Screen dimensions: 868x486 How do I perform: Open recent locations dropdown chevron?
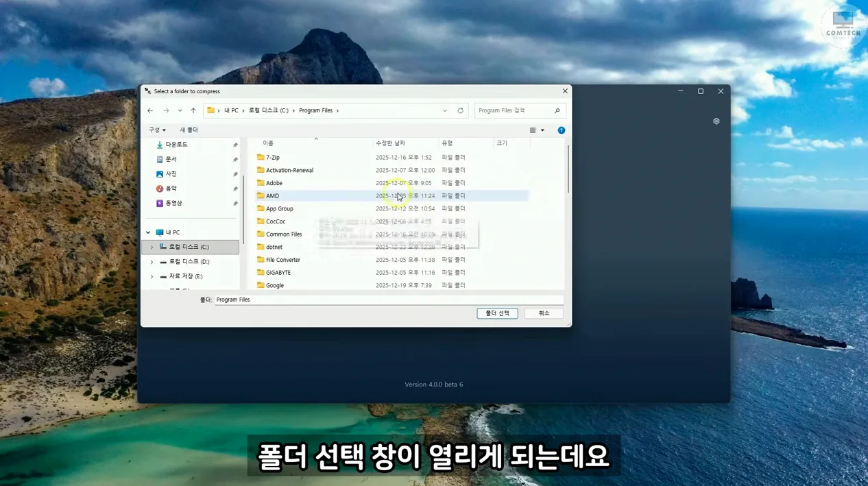[x=180, y=110]
